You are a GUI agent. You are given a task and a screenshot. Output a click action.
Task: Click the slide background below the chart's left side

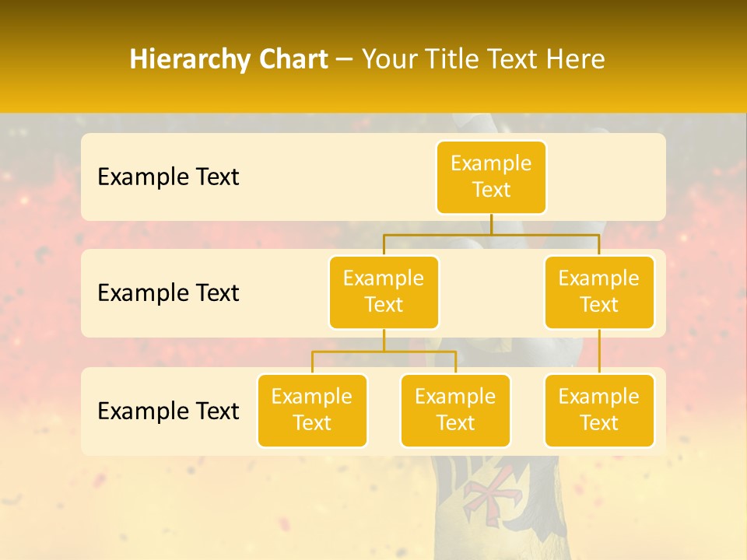pos(156,506)
